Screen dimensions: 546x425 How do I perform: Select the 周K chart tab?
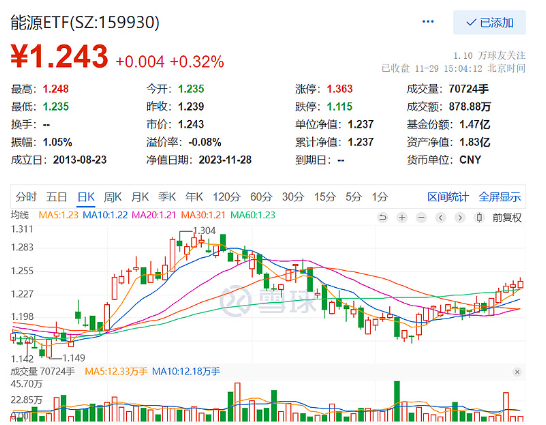(x=112, y=197)
